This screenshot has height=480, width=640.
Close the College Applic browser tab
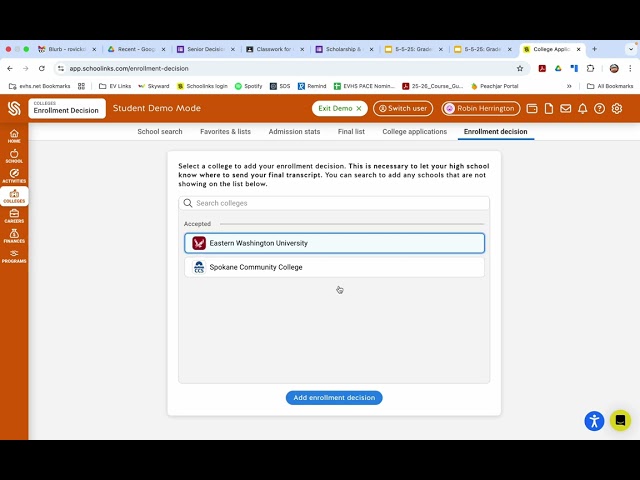click(578, 49)
